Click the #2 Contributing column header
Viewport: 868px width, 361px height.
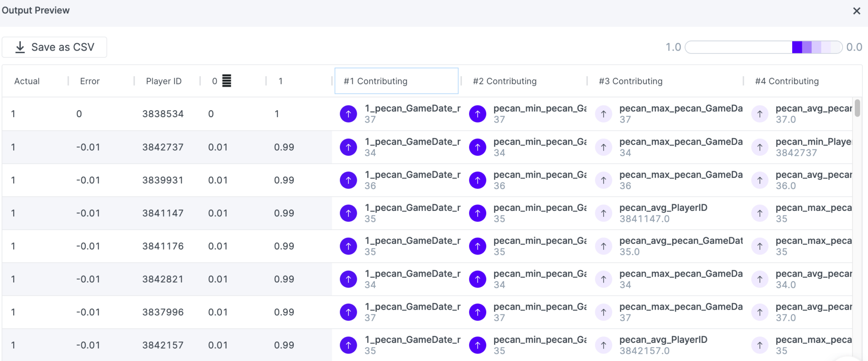[504, 81]
